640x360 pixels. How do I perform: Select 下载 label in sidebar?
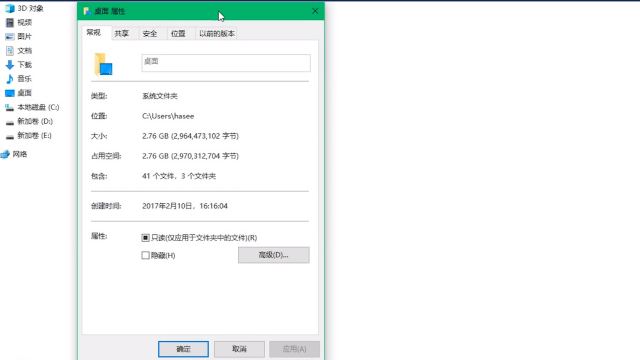click(24, 64)
